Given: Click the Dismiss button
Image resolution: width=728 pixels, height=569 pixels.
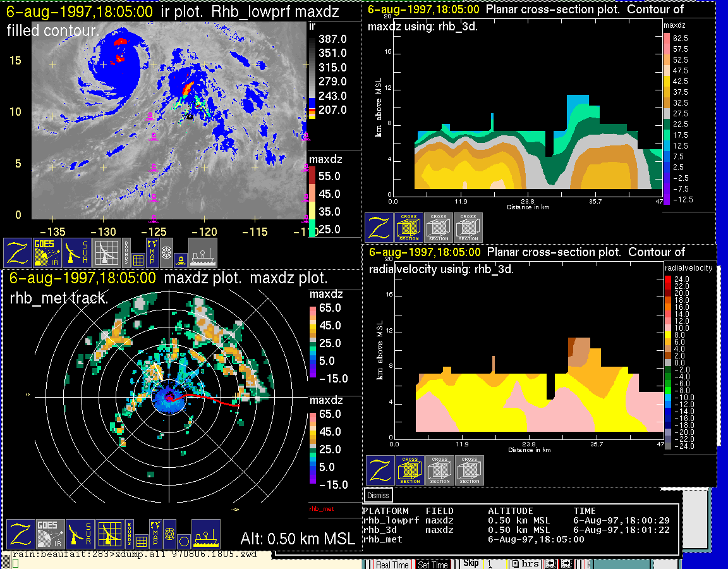Looking at the screenshot, I should (378, 496).
